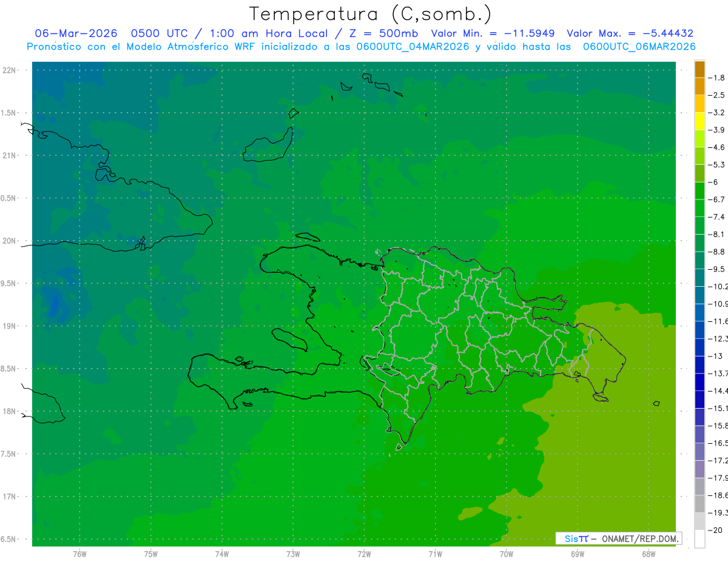Click the '68W' longitude label

[649, 554]
